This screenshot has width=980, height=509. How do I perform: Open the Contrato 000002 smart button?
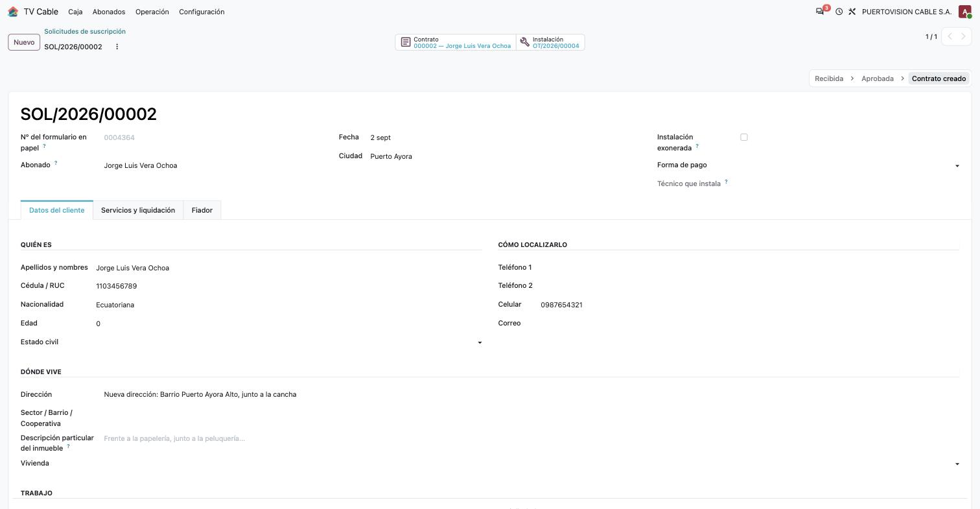pyautogui.click(x=456, y=42)
